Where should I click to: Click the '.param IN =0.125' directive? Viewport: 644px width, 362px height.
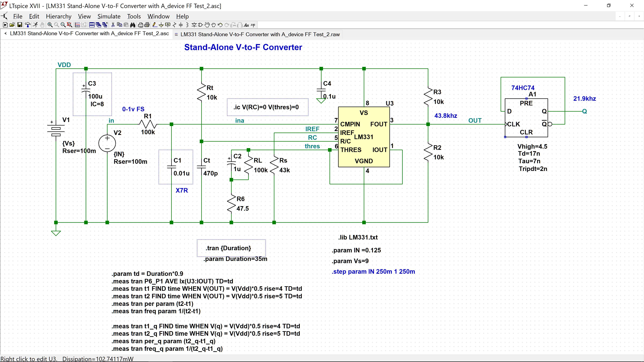click(x=356, y=250)
